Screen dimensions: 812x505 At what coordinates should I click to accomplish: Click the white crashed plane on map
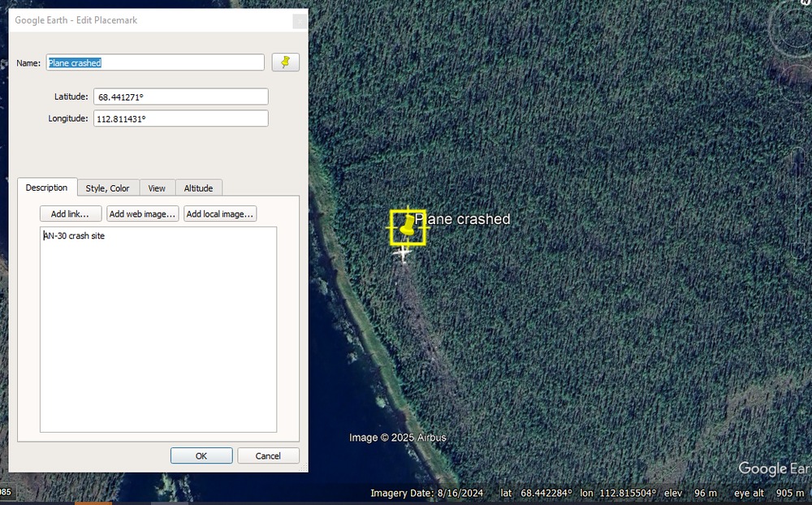coord(402,254)
